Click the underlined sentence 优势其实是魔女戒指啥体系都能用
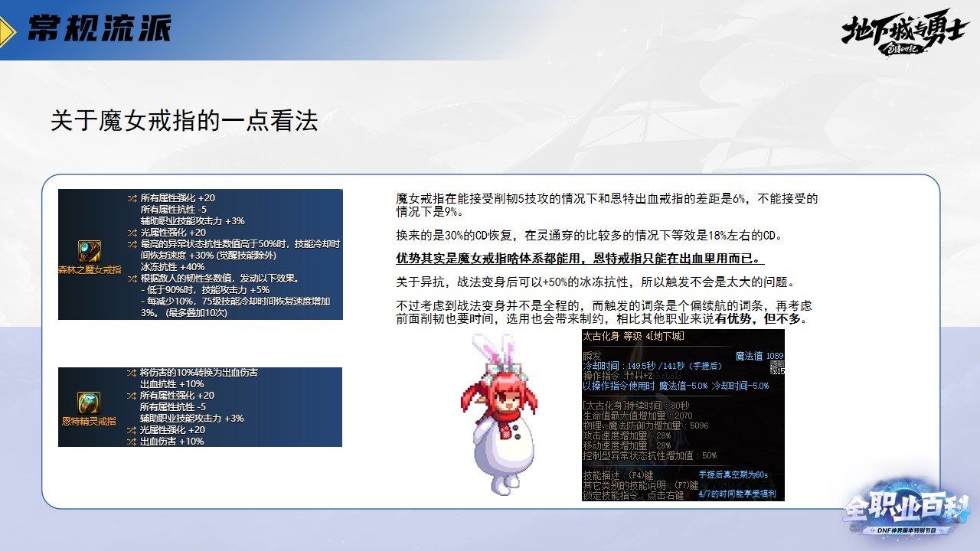The image size is (980, 551). coord(580,258)
